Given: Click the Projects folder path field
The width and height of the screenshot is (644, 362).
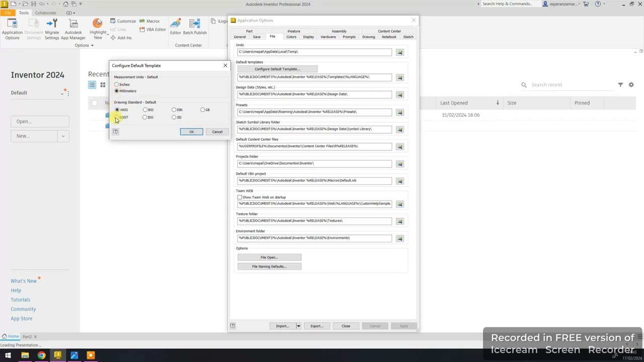Looking at the screenshot, I should coord(314,163).
